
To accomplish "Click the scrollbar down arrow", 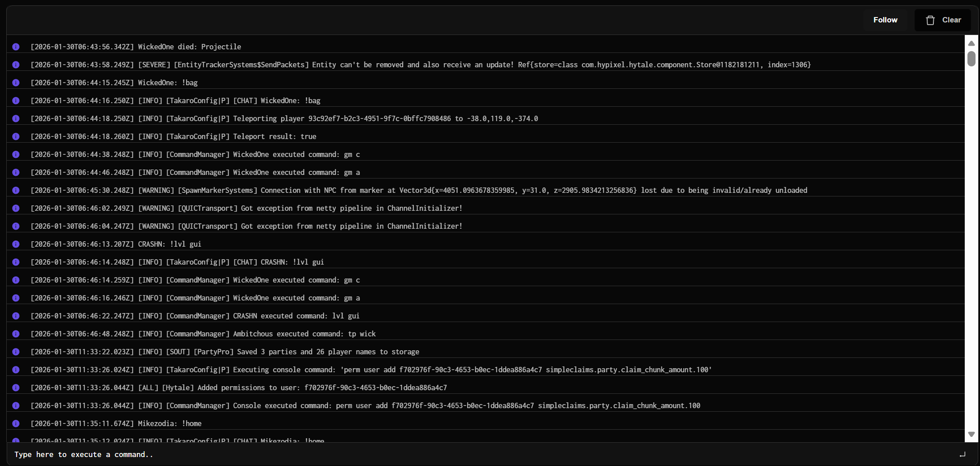I will click(x=971, y=434).
